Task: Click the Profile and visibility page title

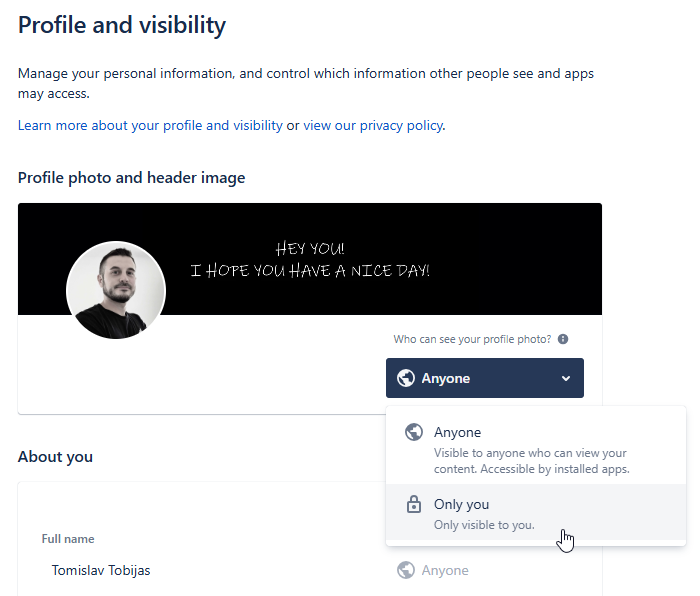Action: point(122,26)
